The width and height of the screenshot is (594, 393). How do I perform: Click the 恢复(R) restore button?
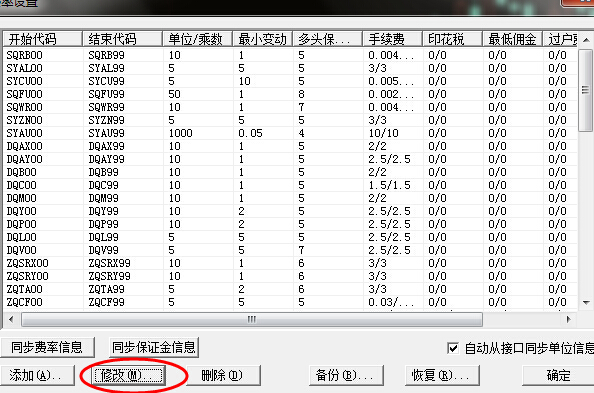pyautogui.click(x=442, y=376)
